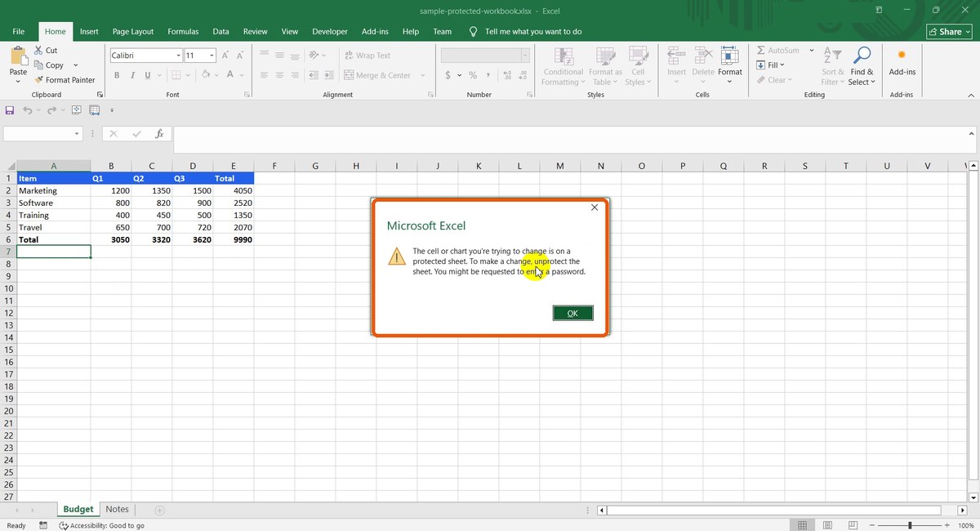This screenshot has height=531, width=980.
Task: Open the Format cells menu
Action: [730, 66]
